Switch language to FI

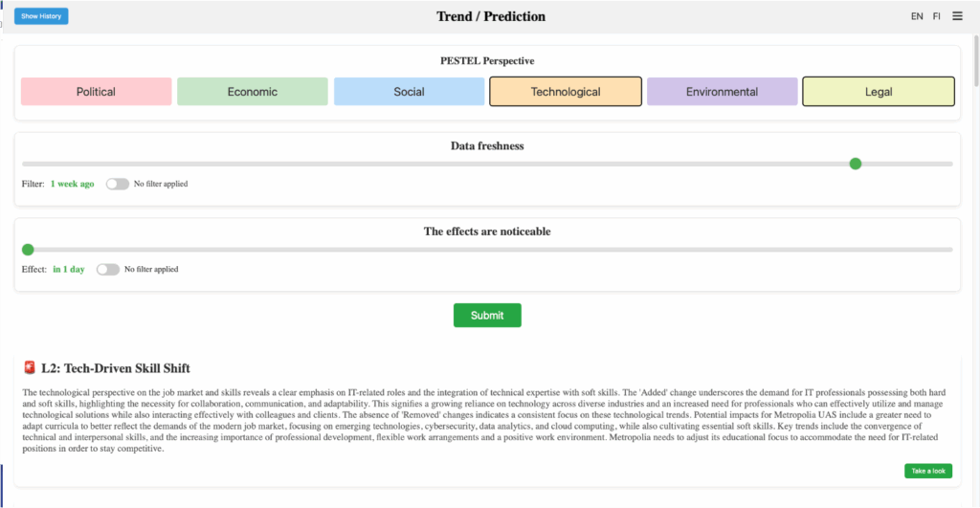(937, 16)
